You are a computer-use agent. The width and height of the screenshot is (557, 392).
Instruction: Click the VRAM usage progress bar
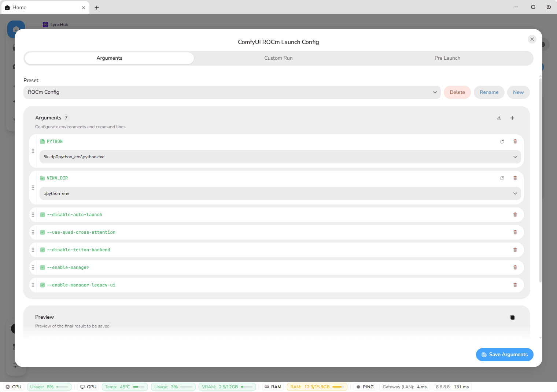click(247, 387)
